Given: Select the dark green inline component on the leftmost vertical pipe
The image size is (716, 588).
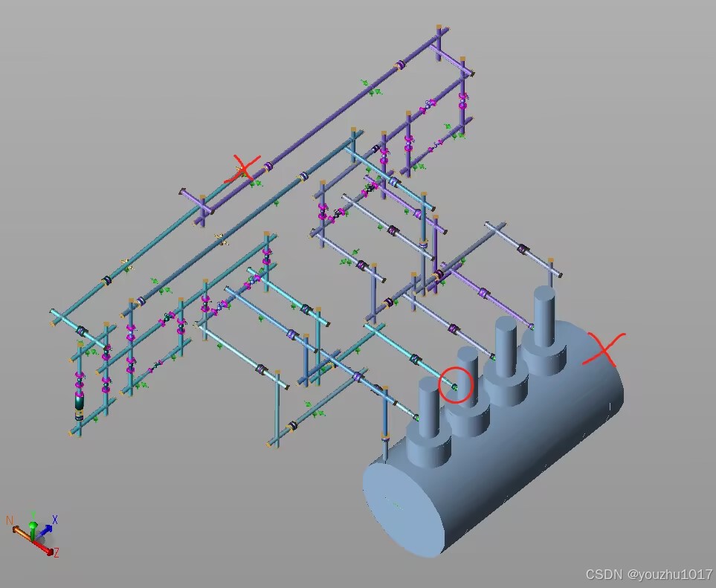Looking at the screenshot, I should (x=80, y=401).
